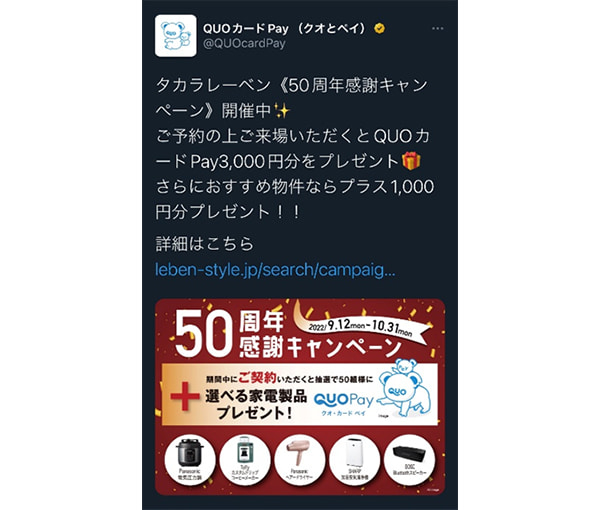Image resolution: width=600 pixels, height=510 pixels.
Task: Click the Panasonic pressure cooker icon
Action: tap(190, 459)
